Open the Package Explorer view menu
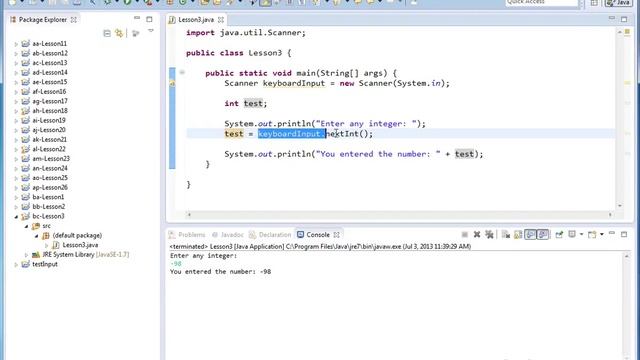This screenshot has height=360, width=640. [151, 31]
